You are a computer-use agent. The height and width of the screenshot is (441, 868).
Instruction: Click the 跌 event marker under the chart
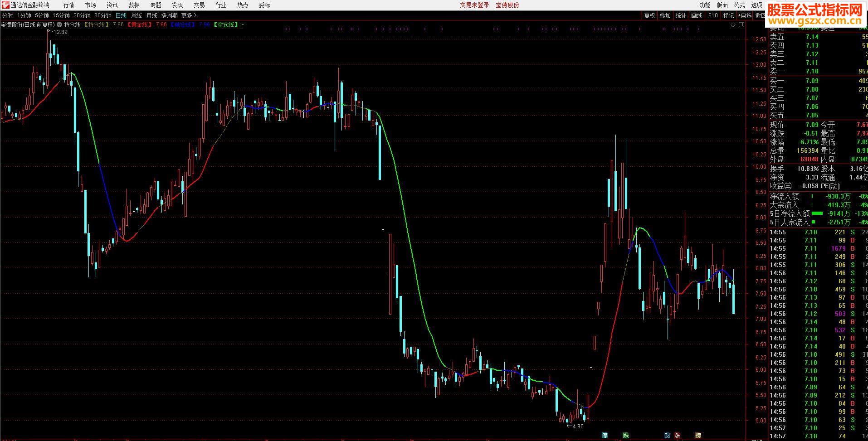[x=626, y=436]
